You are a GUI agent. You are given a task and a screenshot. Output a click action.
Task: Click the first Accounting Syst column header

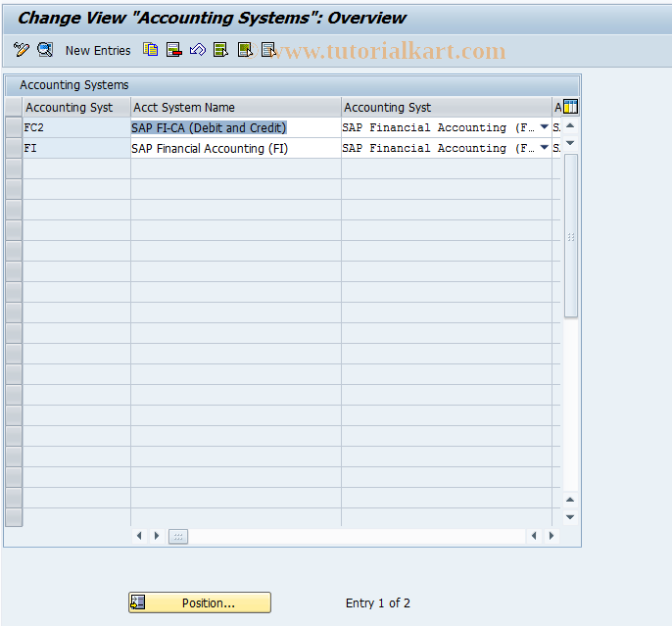coord(76,107)
